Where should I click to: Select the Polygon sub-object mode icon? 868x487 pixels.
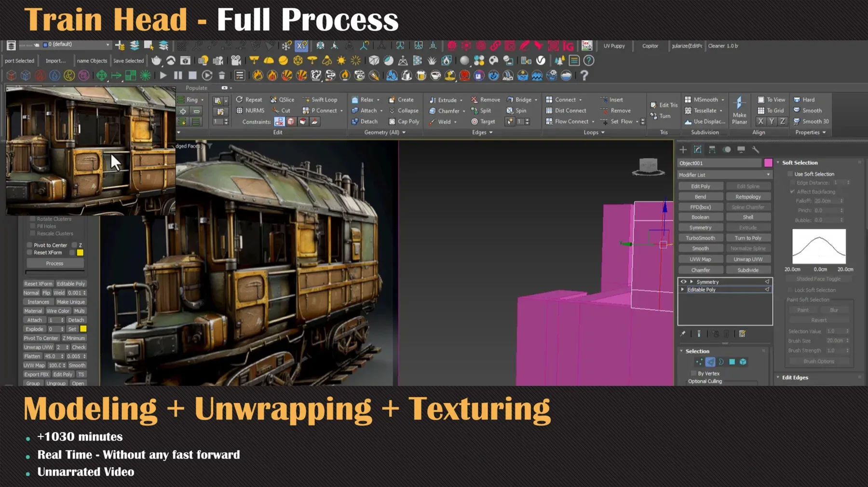pyautogui.click(x=733, y=362)
